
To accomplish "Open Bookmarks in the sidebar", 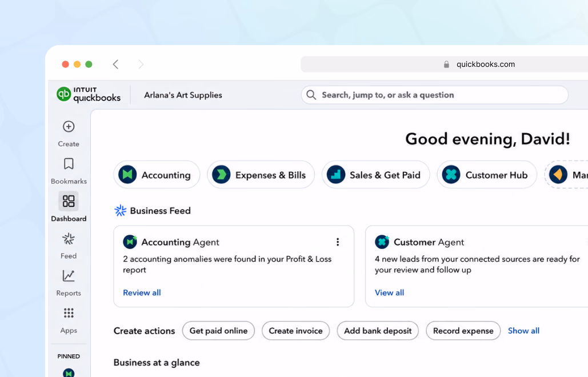I will [x=69, y=171].
